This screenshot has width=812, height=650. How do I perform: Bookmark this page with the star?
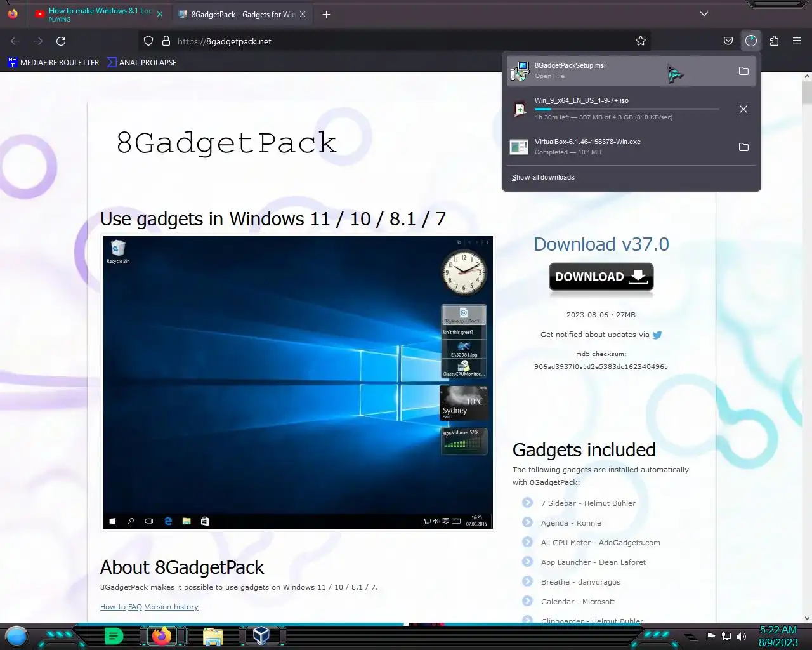(x=641, y=41)
